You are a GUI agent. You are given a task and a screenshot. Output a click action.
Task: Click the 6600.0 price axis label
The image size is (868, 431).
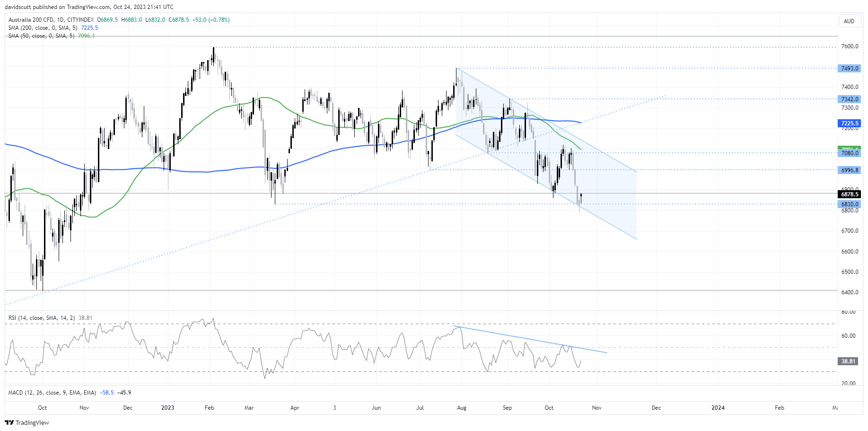850,252
